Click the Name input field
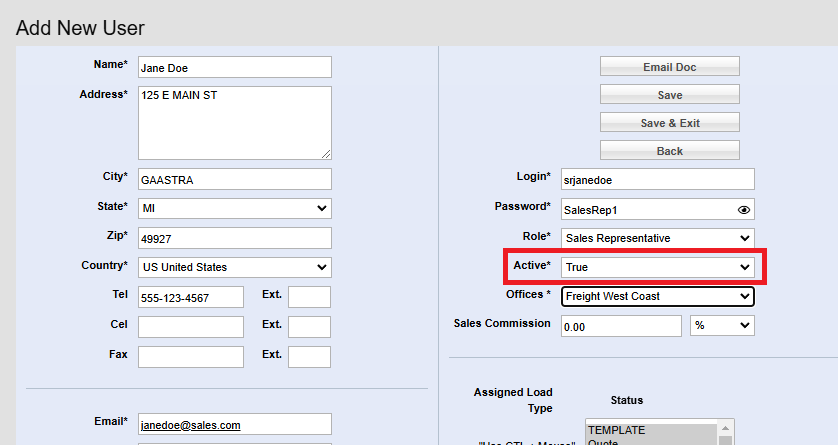838x445 pixels. [234, 67]
